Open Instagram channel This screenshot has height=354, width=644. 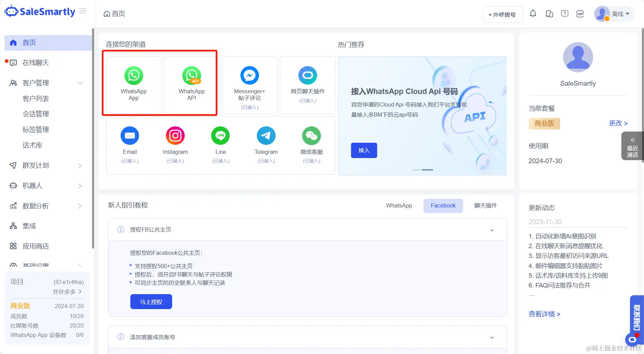(x=175, y=145)
